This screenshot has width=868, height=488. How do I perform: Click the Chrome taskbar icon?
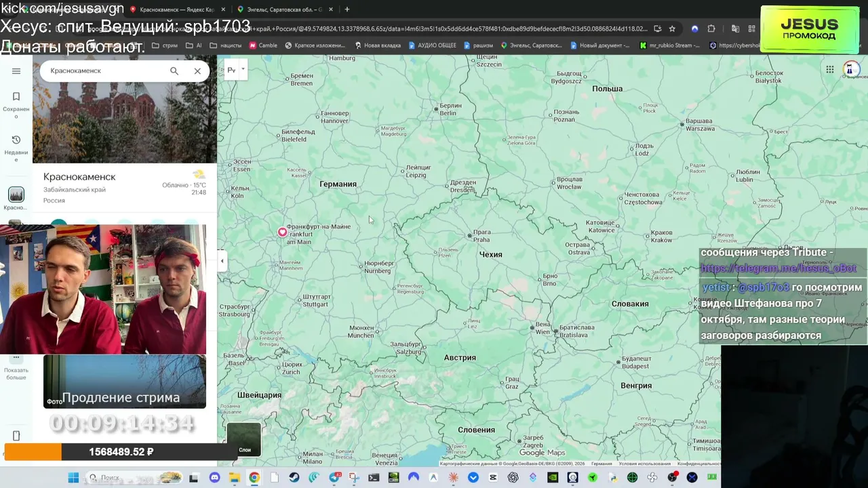click(x=254, y=478)
